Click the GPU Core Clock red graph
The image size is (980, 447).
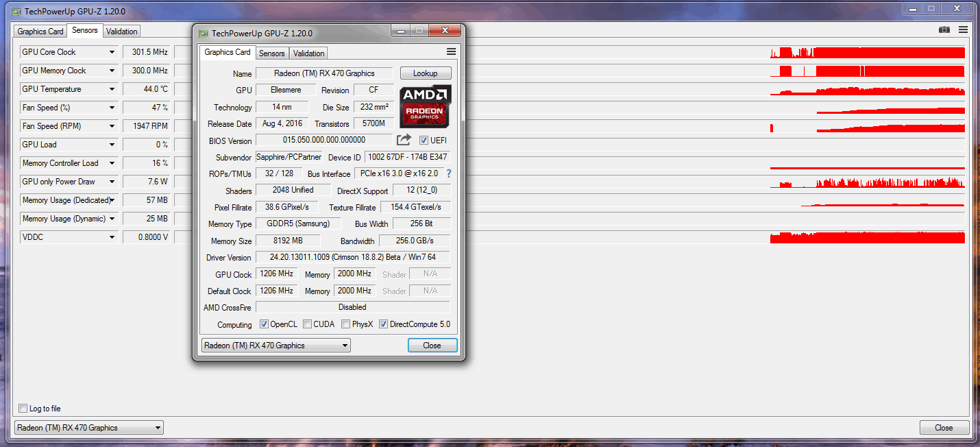[868, 52]
